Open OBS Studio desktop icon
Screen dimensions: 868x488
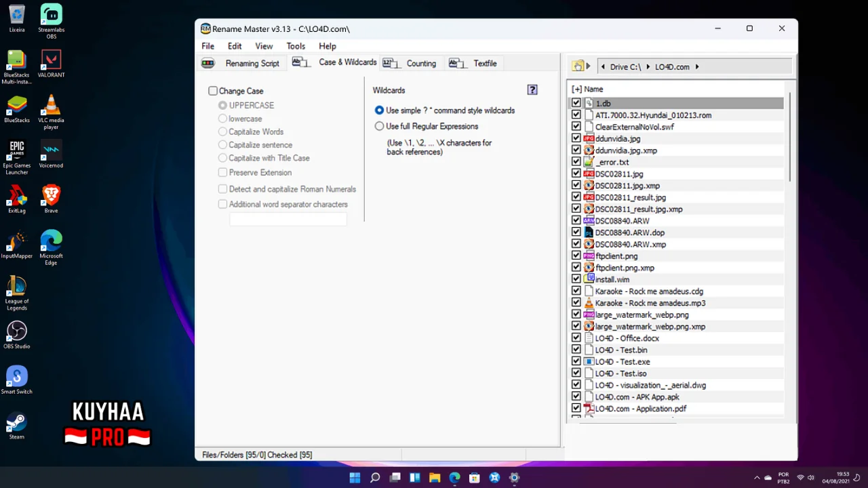[17, 335]
